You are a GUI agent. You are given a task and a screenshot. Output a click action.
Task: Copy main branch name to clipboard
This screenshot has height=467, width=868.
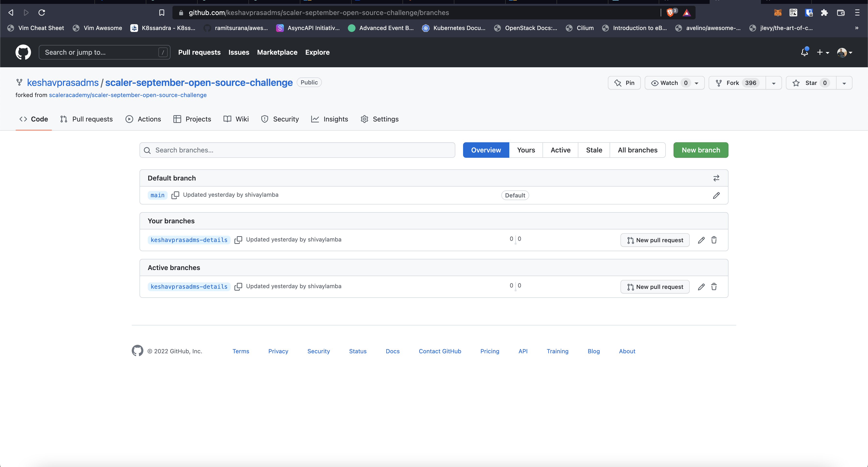coord(175,195)
